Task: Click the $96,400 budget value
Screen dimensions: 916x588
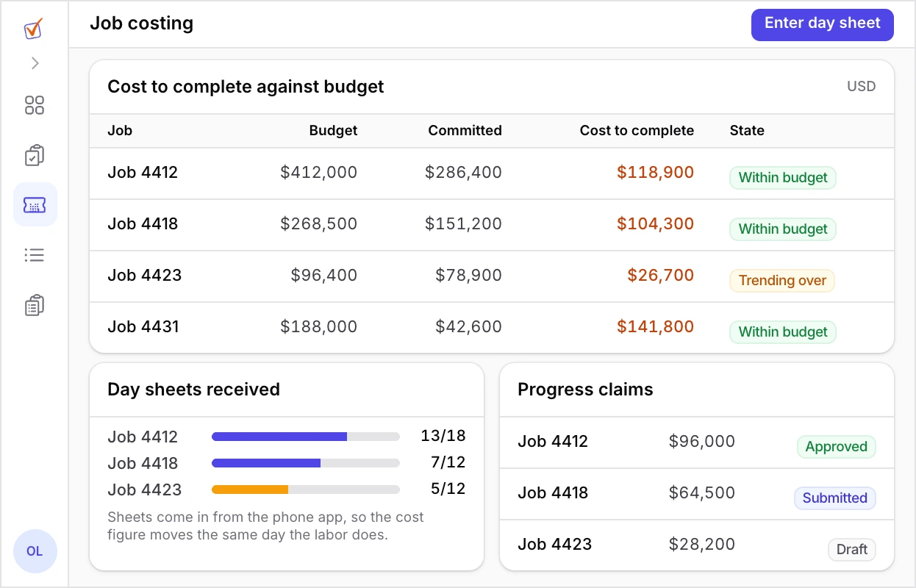Action: click(x=324, y=276)
